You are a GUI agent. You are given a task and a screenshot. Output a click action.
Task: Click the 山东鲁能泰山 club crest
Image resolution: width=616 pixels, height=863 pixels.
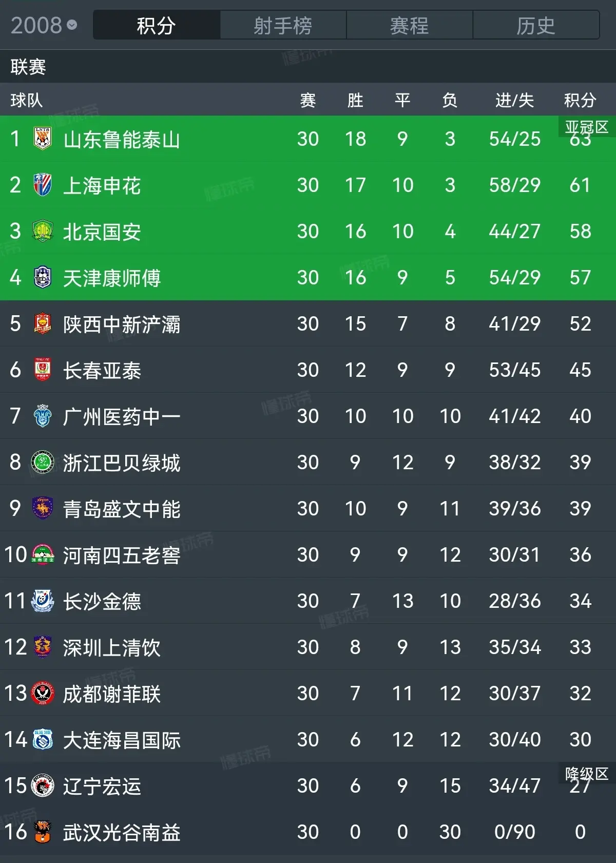tap(43, 139)
